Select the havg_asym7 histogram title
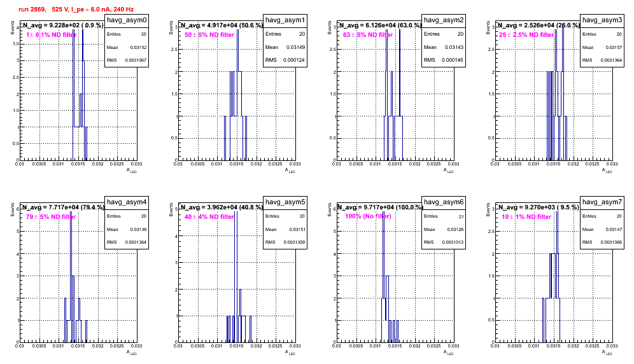This screenshot has height=364, width=634. click(x=602, y=202)
